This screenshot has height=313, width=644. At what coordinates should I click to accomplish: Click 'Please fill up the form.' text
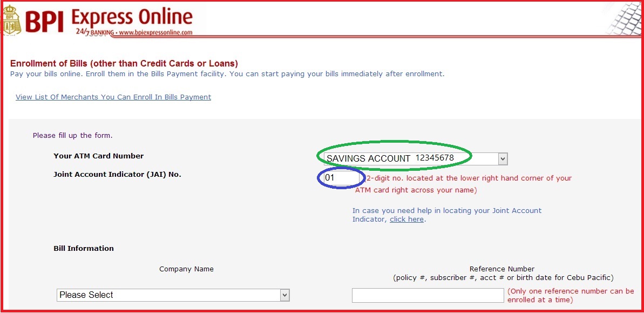(73, 135)
